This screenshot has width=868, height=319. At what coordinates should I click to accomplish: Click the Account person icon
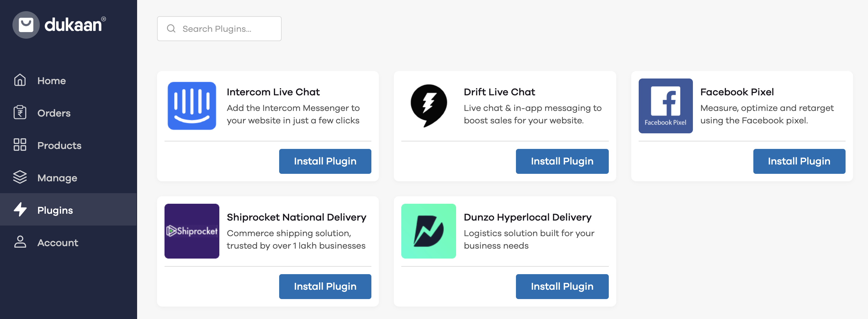coord(20,242)
